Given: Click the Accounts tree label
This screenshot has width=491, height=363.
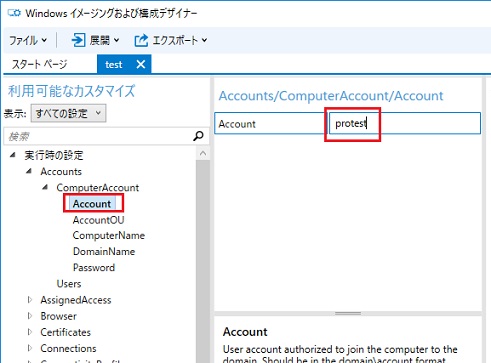Looking at the screenshot, I should (61, 171).
